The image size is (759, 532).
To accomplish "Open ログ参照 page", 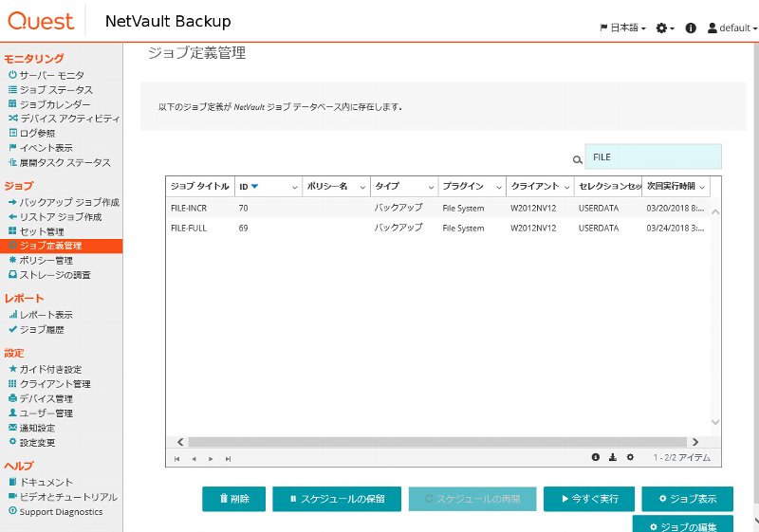I will (x=32, y=133).
